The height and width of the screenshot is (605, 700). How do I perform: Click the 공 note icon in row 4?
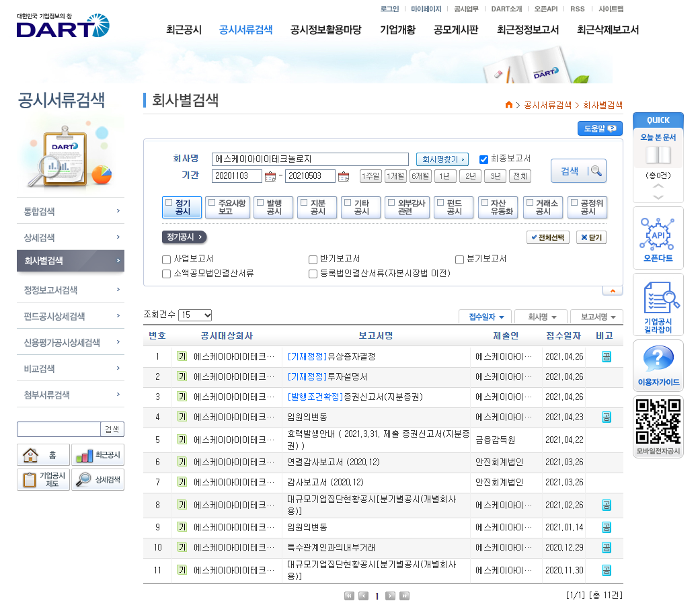[607, 417]
